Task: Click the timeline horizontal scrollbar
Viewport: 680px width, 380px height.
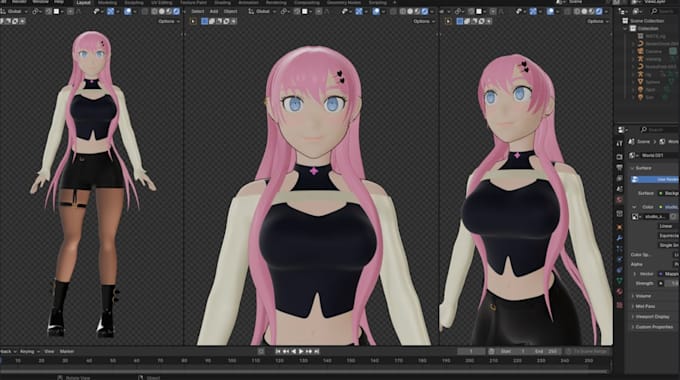Action: (x=305, y=371)
